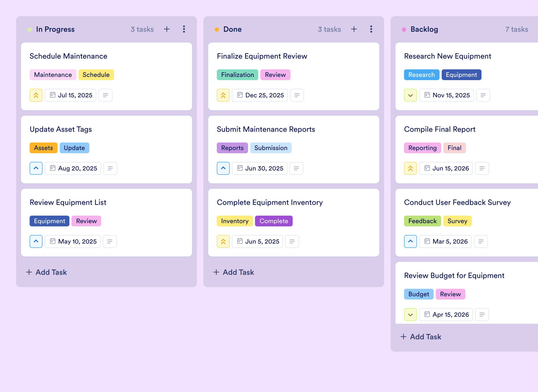Click priority chevron on Submit Maintenance Reports
Image resolution: width=538 pixels, height=392 pixels.
(223, 168)
